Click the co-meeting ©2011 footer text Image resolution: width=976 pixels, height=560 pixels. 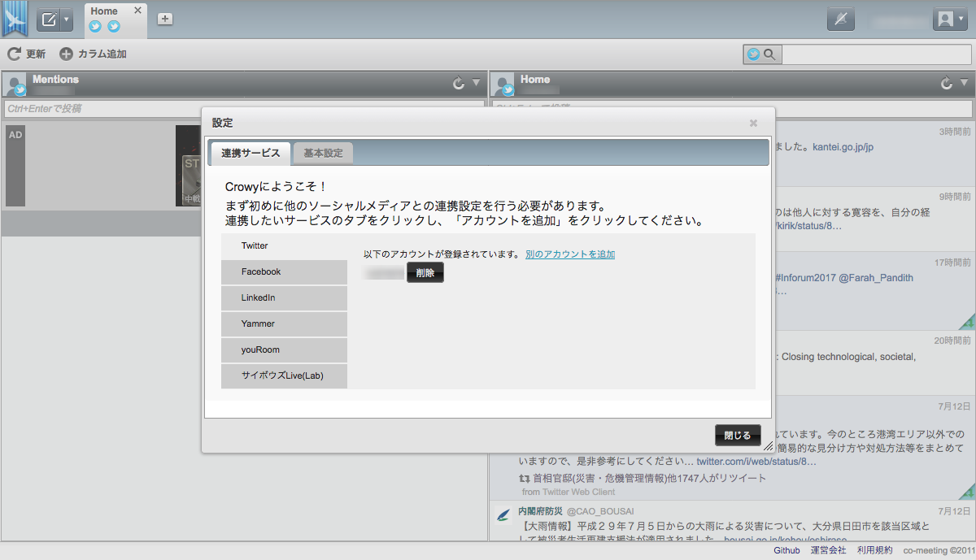point(937,550)
